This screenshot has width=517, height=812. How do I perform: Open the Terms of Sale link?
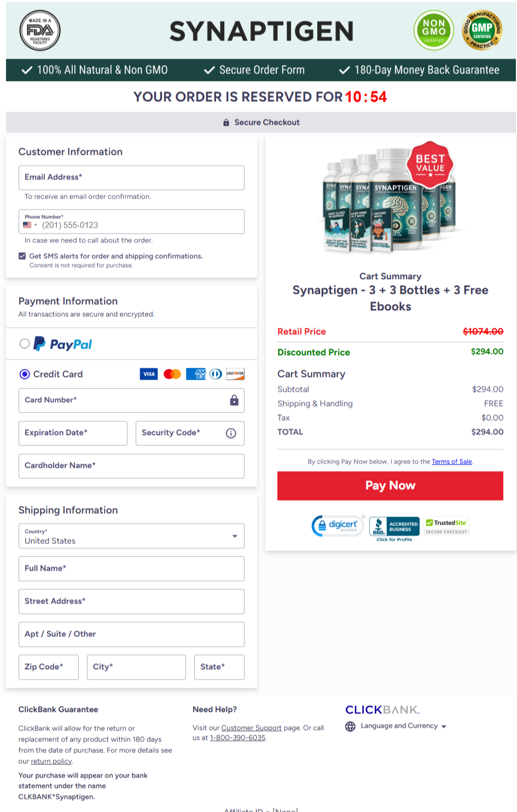(452, 462)
